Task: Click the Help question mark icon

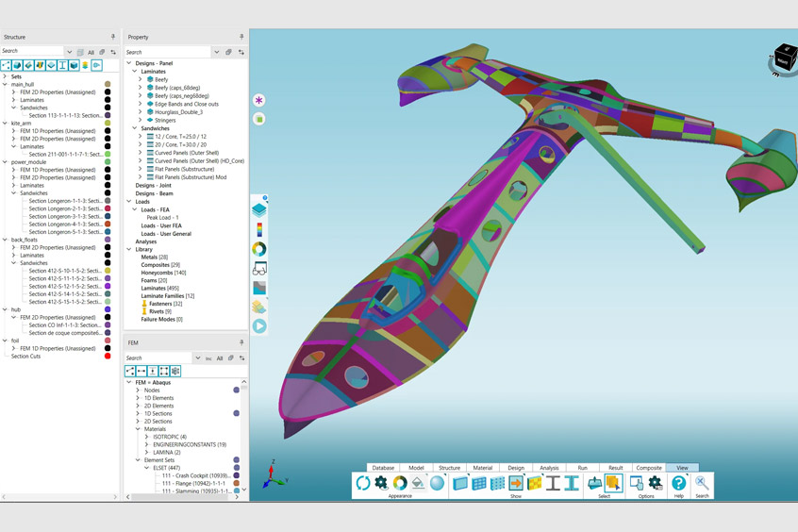Action: [678, 484]
